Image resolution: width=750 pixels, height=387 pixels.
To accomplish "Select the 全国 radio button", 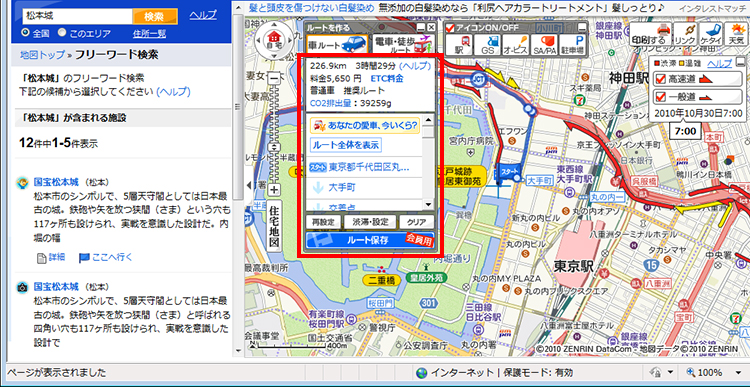I will click(x=25, y=33).
